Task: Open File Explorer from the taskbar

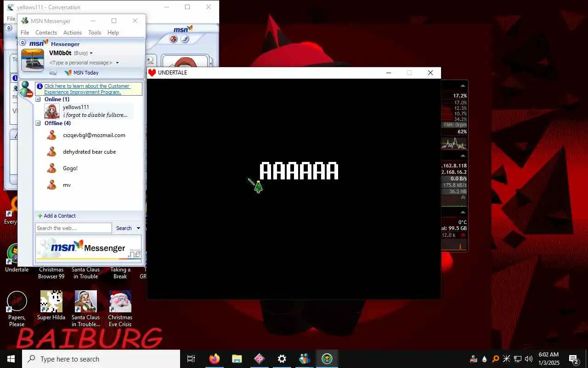Action: 237,359
